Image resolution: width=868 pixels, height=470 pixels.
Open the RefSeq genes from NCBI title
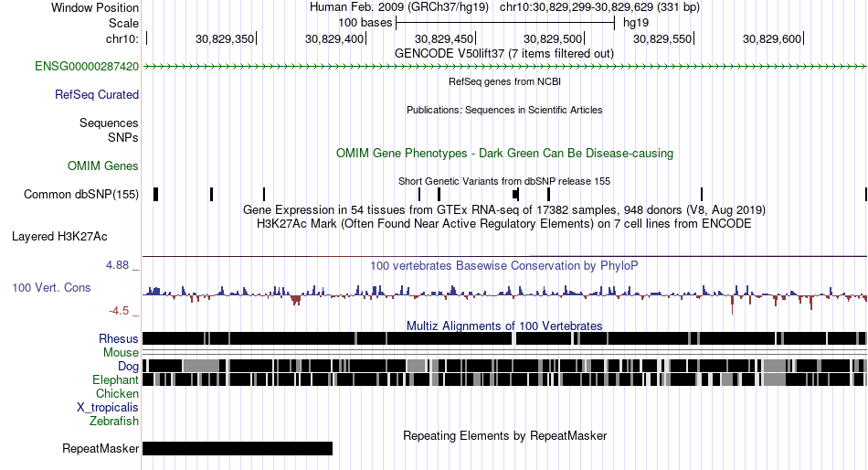504,81
